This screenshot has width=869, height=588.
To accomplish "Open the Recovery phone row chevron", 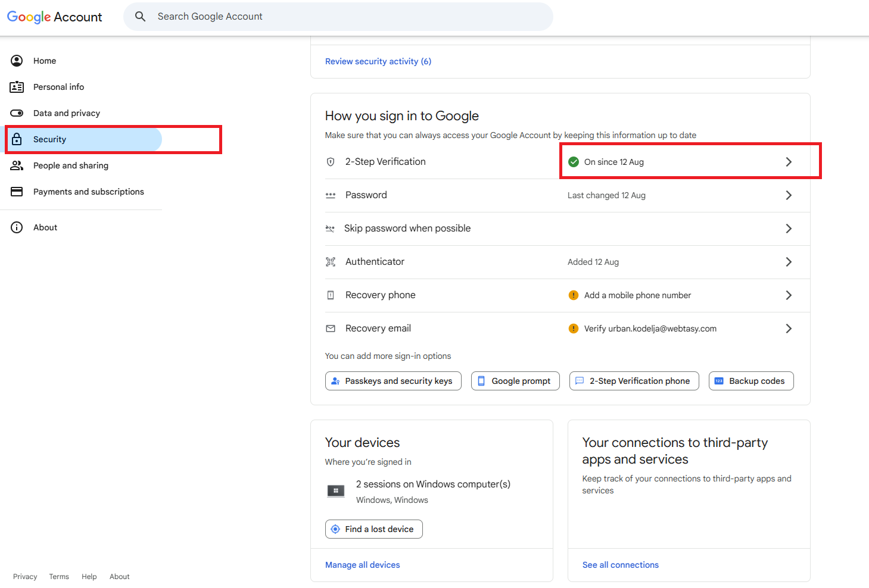I will coord(789,295).
